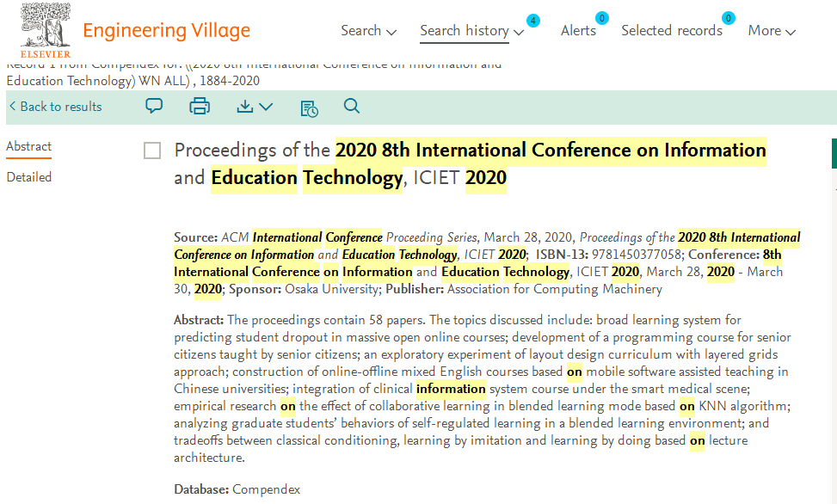Open the comment speech bubble icon
This screenshot has height=504, width=837.
point(154,107)
